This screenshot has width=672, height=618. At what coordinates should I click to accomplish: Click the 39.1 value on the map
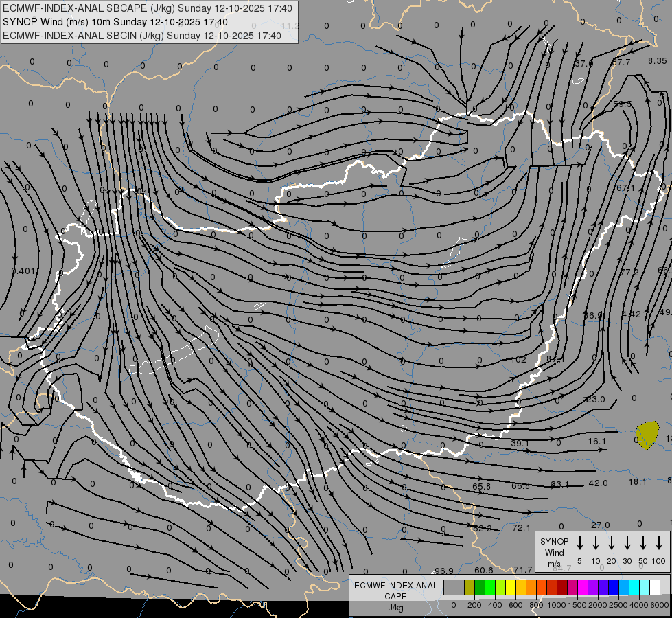pos(520,443)
